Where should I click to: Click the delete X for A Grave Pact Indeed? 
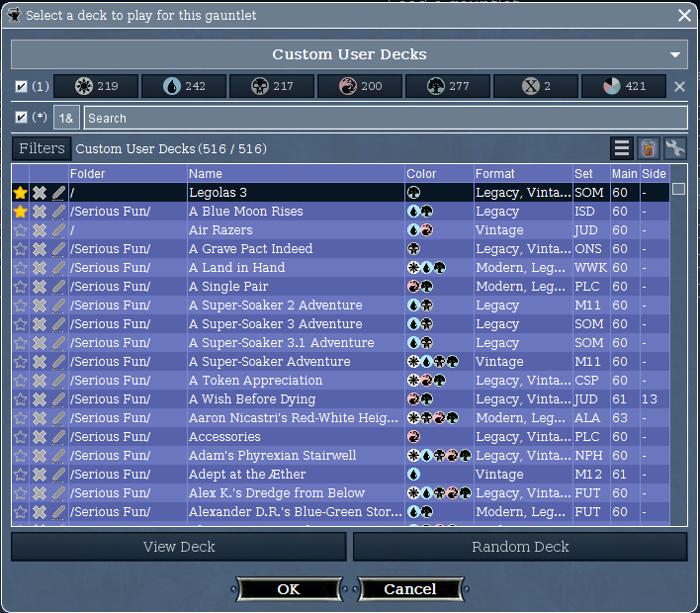click(40, 249)
